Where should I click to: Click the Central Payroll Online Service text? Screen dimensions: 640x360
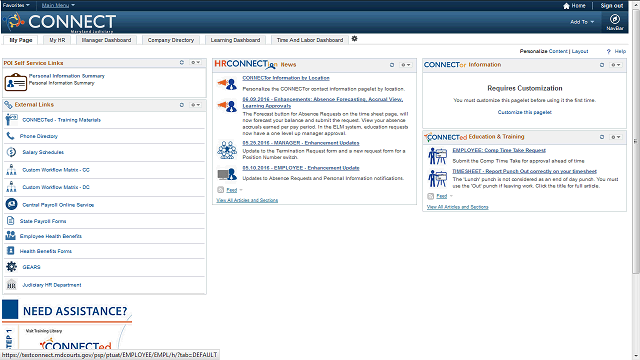[x=58, y=205]
